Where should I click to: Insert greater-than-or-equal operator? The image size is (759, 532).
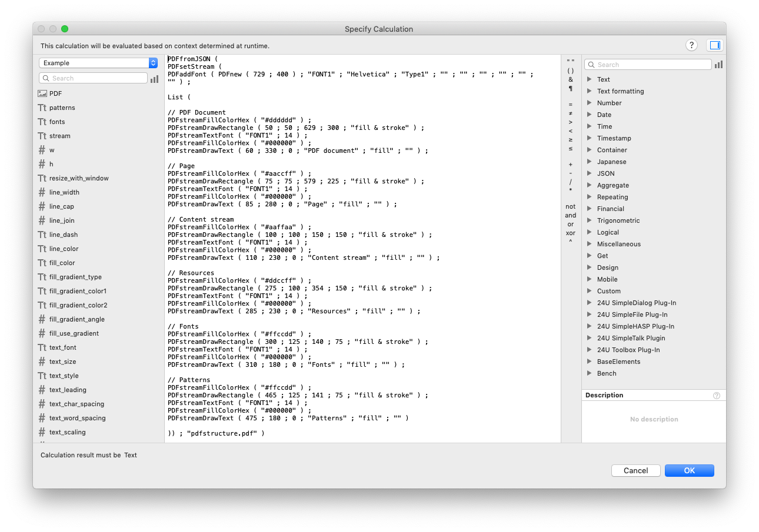571,140
